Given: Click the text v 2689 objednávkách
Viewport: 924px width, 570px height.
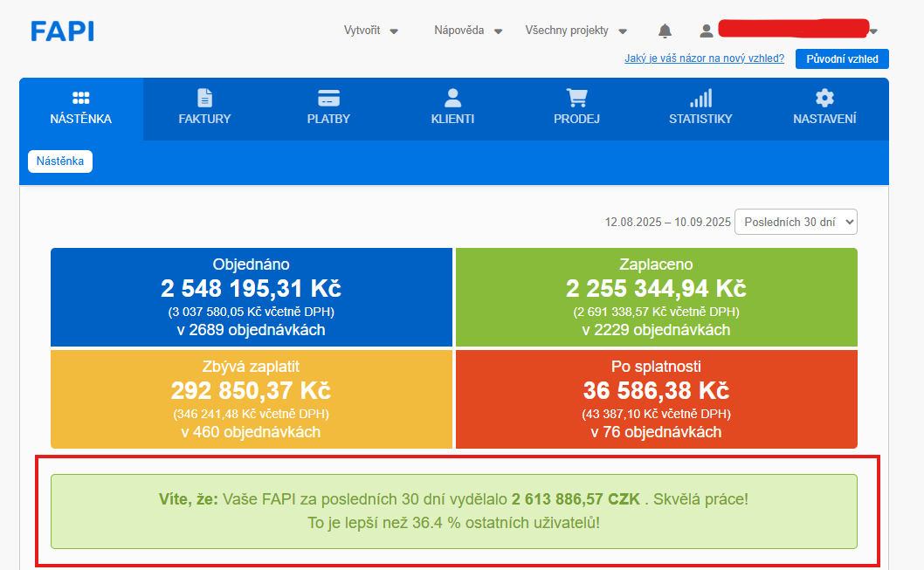Looking at the screenshot, I should [251, 330].
